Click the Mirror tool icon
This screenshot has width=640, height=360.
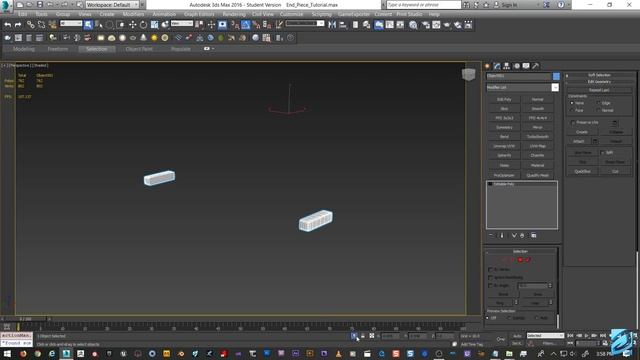332,25
